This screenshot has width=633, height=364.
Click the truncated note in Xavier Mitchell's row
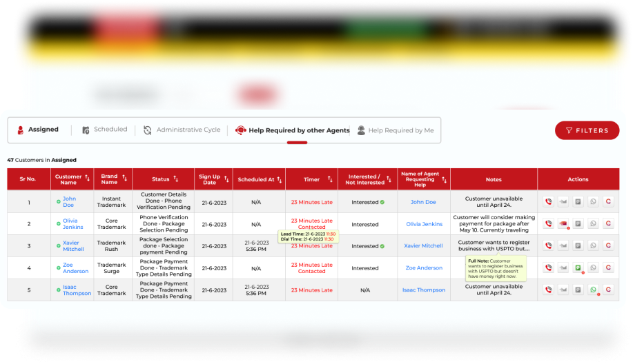click(494, 246)
